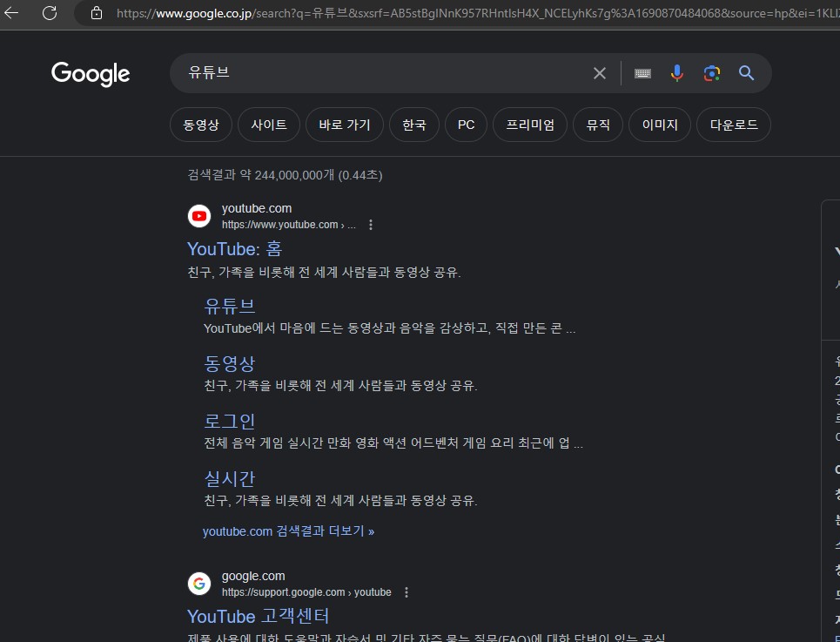The width and height of the screenshot is (840, 642).
Task: Open the 실시간 sitelink
Action: [229, 478]
